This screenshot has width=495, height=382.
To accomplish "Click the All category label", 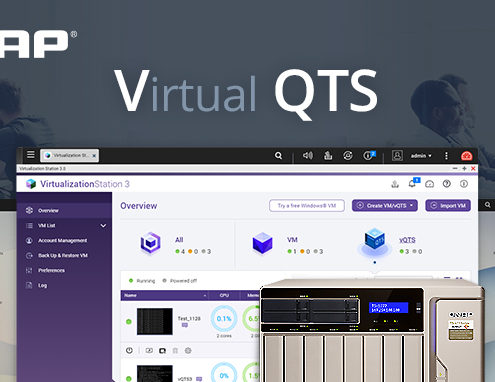I will (179, 240).
